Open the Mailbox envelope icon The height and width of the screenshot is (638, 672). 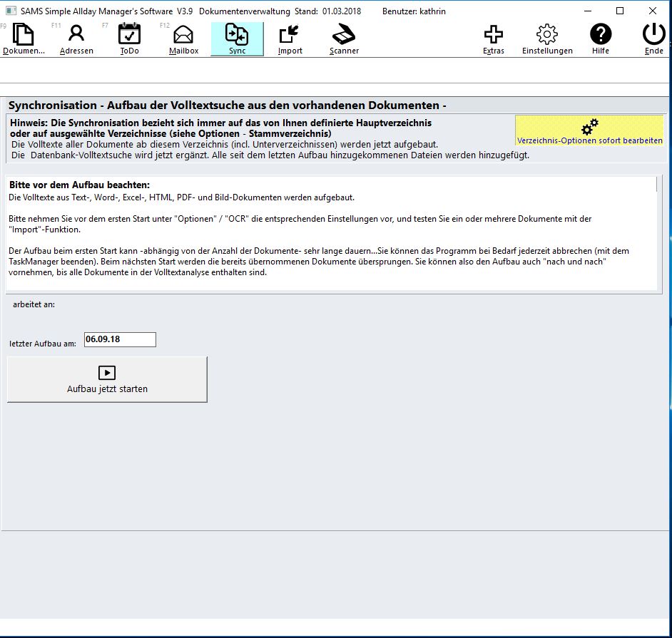tap(183, 34)
